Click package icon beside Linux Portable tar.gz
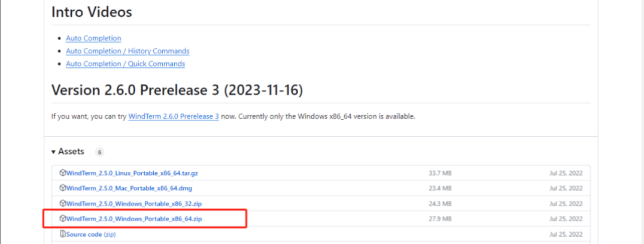 pyautogui.click(x=62, y=173)
